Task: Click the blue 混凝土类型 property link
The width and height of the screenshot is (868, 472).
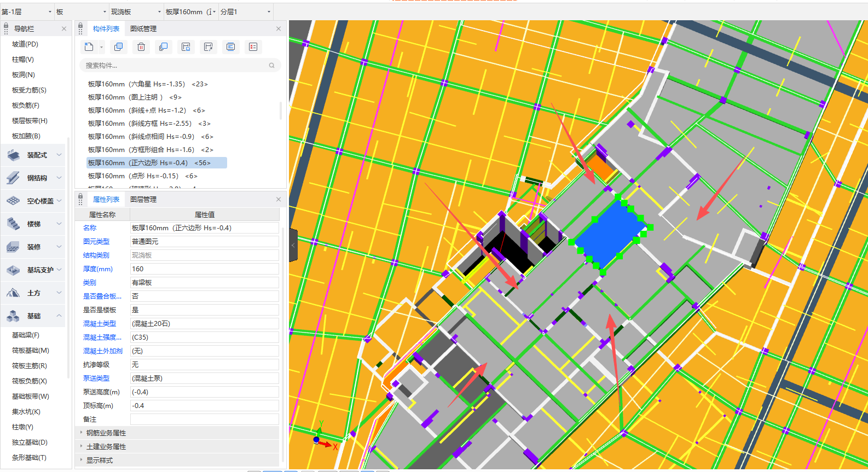Action: point(99,323)
